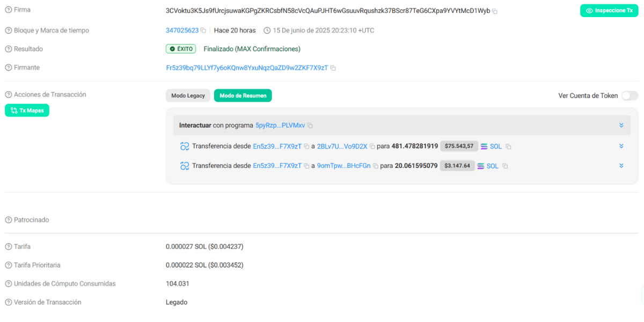Viewport: 644px width, 322px height.
Task: Copy the transaction signature
Action: point(495,11)
